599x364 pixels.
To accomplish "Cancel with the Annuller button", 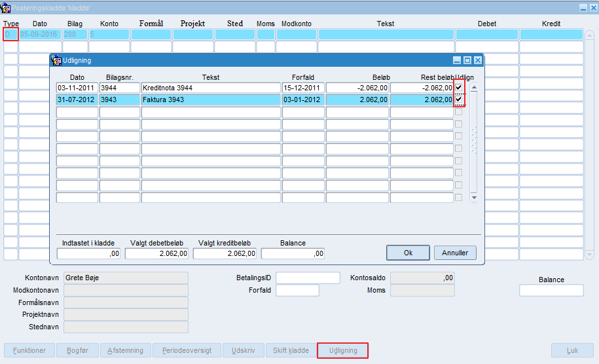I will [x=455, y=253].
